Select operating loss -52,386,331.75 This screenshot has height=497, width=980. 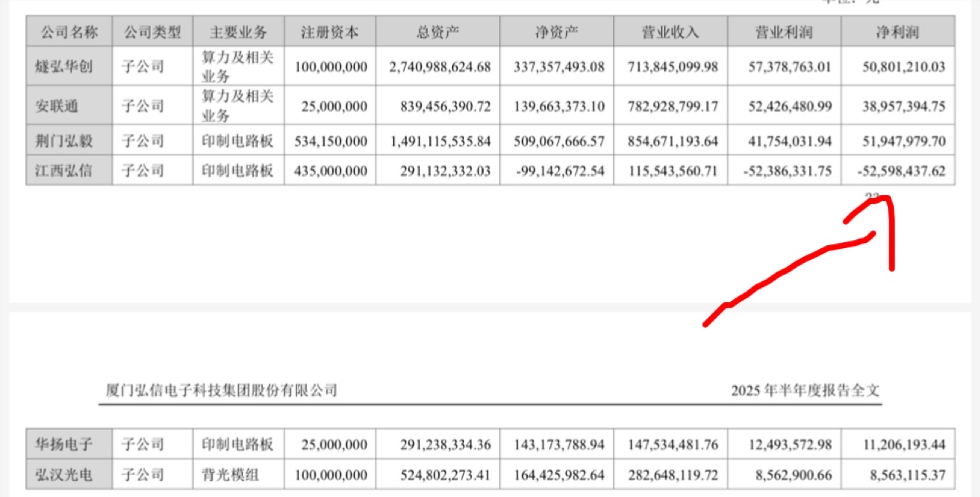[x=786, y=171]
